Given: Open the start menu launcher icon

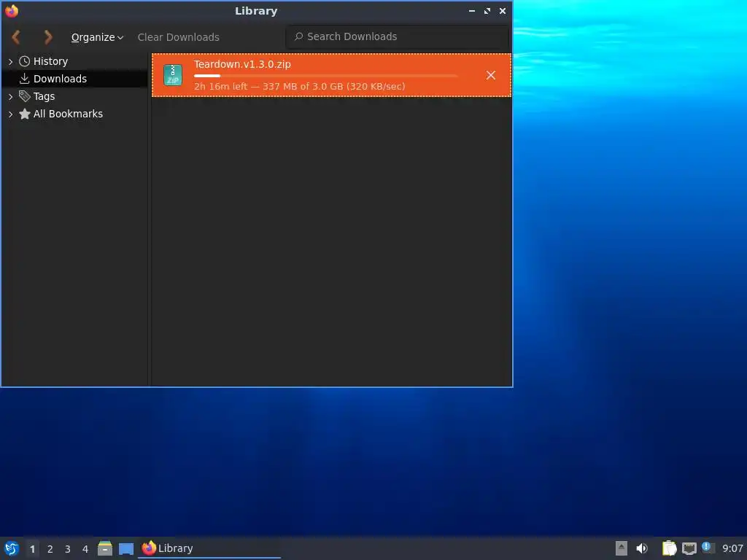Looking at the screenshot, I should pyautogui.click(x=12, y=548).
